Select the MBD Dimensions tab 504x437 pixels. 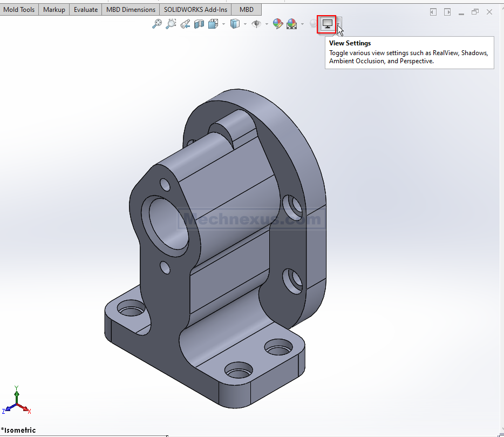(131, 9)
